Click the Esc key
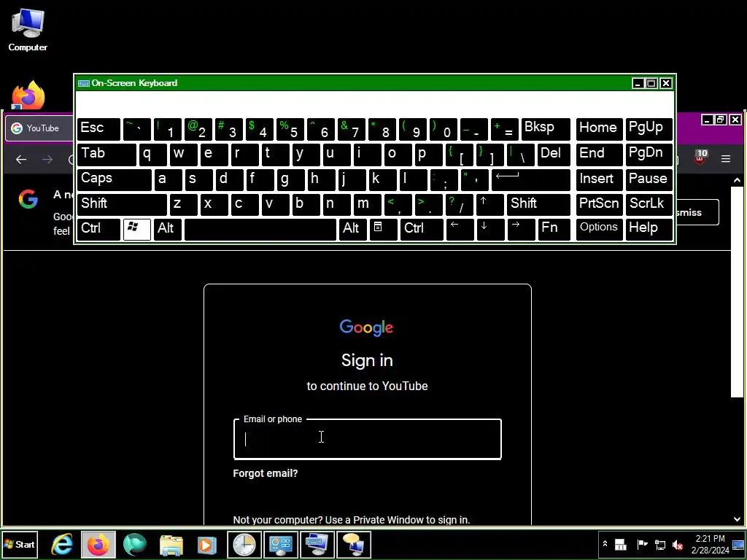The width and height of the screenshot is (747, 560). point(98,129)
